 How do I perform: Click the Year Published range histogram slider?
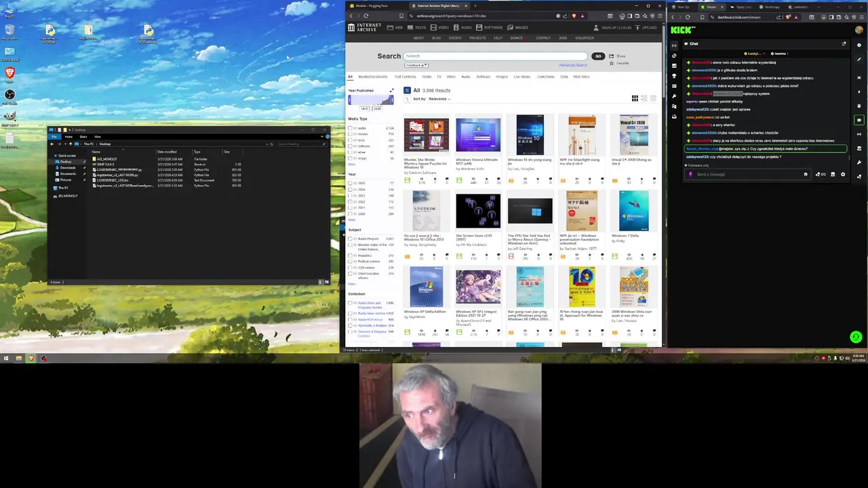[x=370, y=100]
